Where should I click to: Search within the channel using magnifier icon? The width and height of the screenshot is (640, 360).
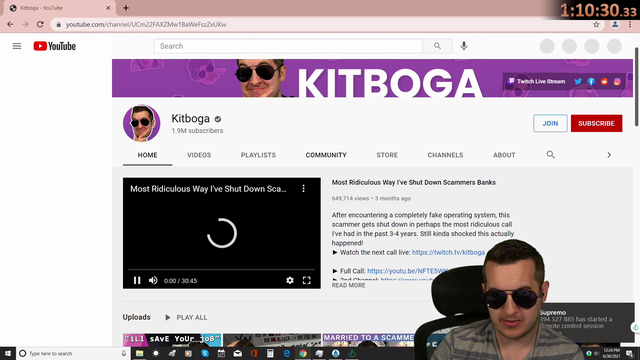click(551, 155)
